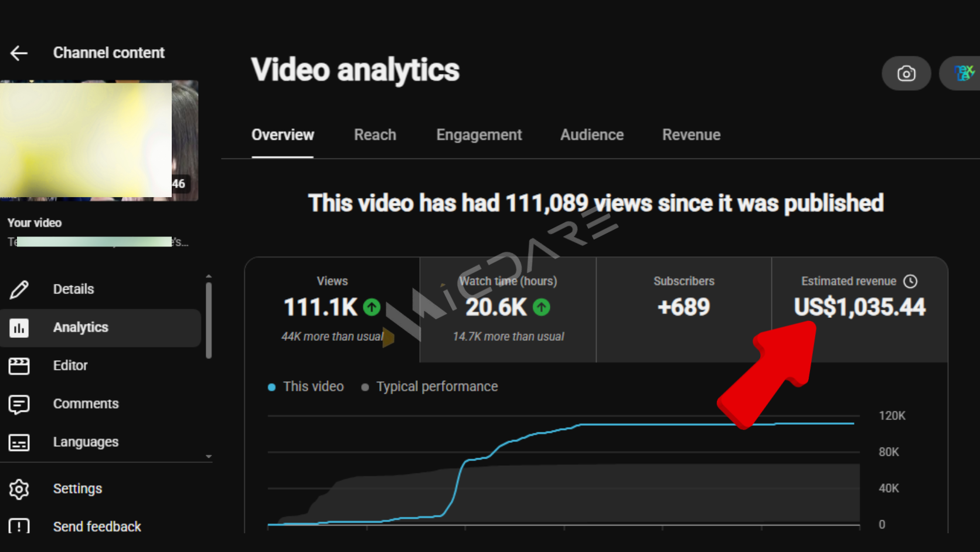Click the green up arrow next to 20.6K
Screen dimensions: 980x552
click(x=542, y=307)
